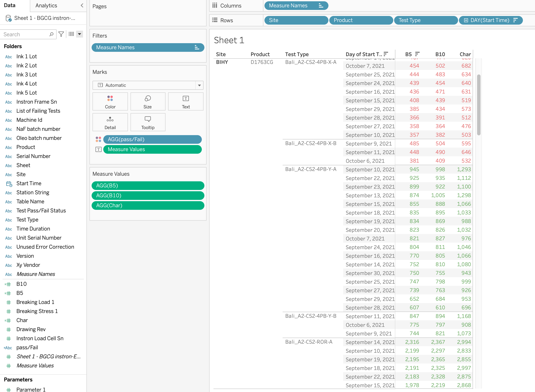Collapse the Data pane with the arrow
The width and height of the screenshot is (535, 392).
tap(82, 5)
